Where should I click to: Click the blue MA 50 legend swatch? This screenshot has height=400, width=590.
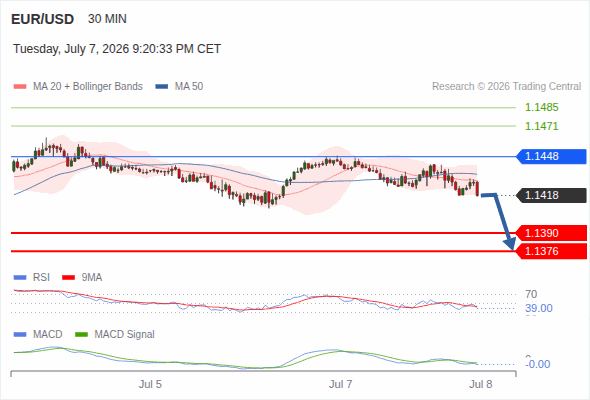click(x=162, y=87)
